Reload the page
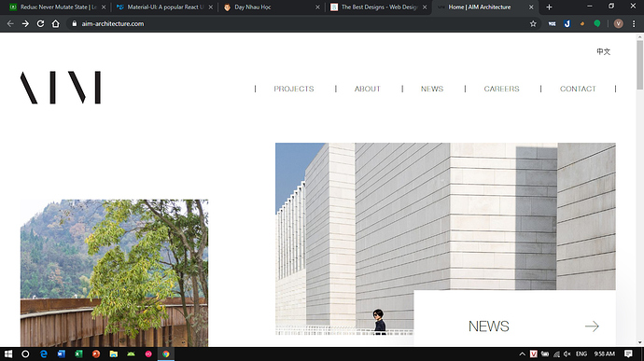This screenshot has height=361, width=644. coord(40,24)
